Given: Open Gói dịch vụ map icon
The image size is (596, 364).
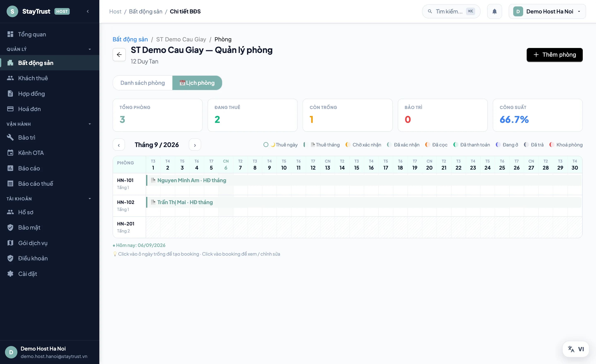Looking at the screenshot, I should pos(10,243).
